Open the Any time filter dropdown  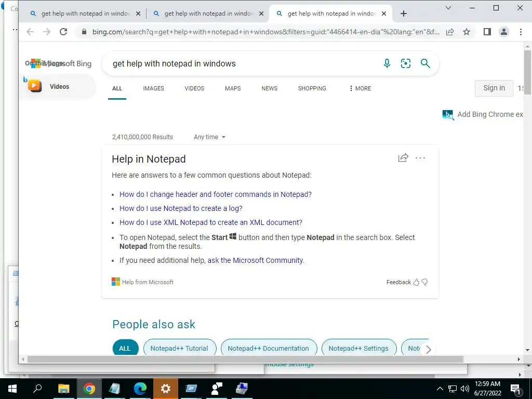tap(209, 137)
